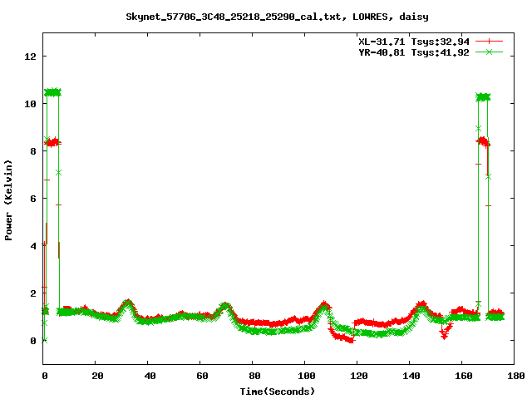Click the red calibration plateau near 8.3 K at start
This screenshot has height=399, width=532.
point(53,142)
